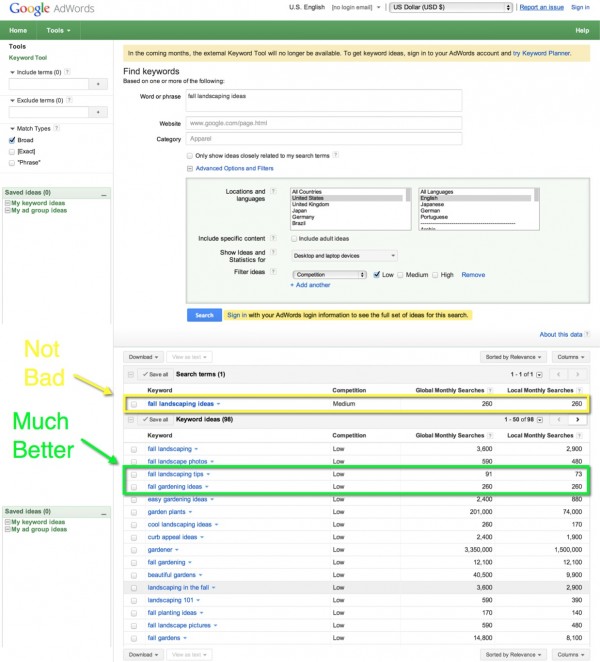Add an include term with the plus button
Screen dimensions: 600x662
click(98, 84)
